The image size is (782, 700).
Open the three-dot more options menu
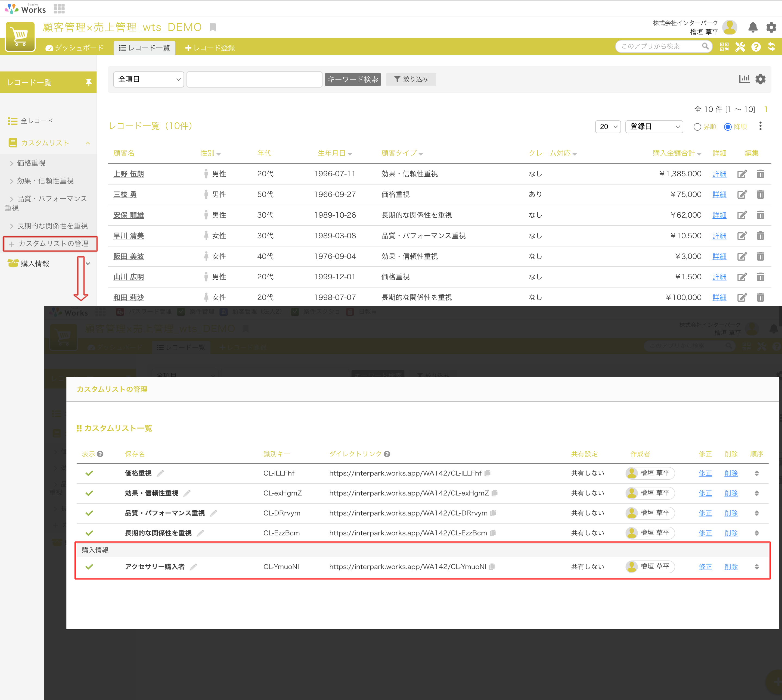[761, 126]
